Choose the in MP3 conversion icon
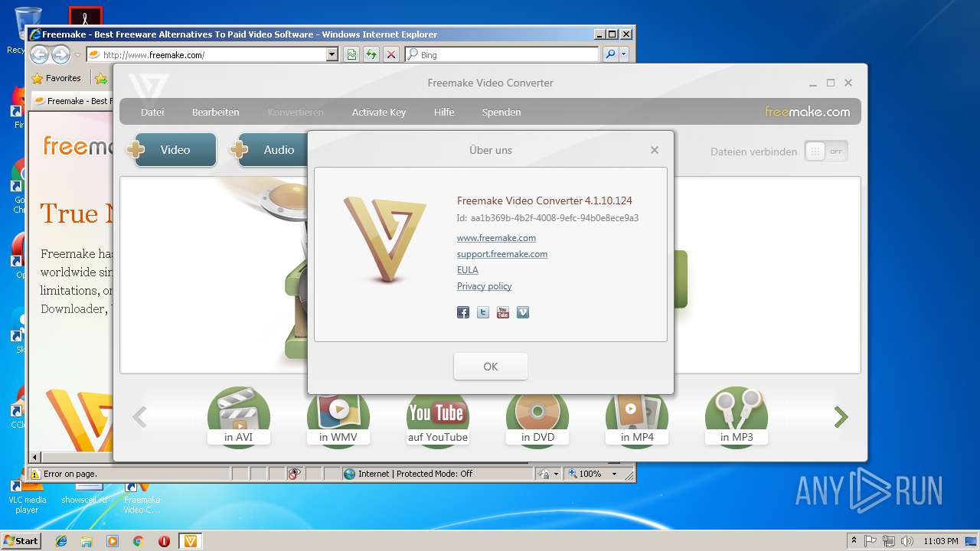This screenshot has height=551, width=980. [x=737, y=417]
